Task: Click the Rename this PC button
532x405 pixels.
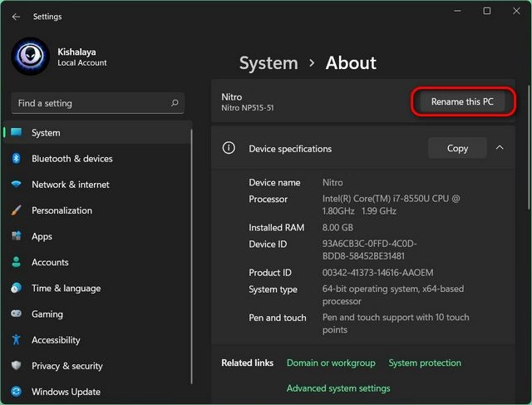Action: [462, 101]
